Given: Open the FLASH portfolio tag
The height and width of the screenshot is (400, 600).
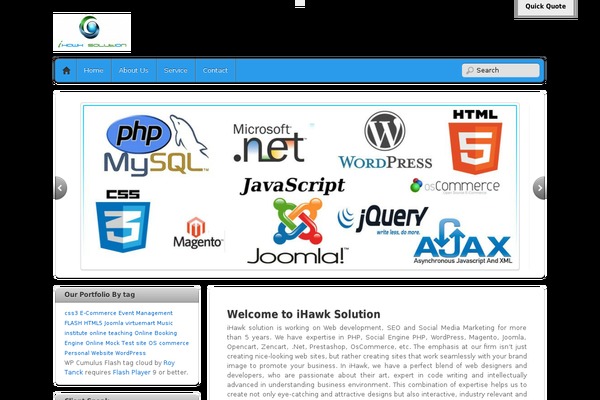Looking at the screenshot, I should click(x=73, y=323).
